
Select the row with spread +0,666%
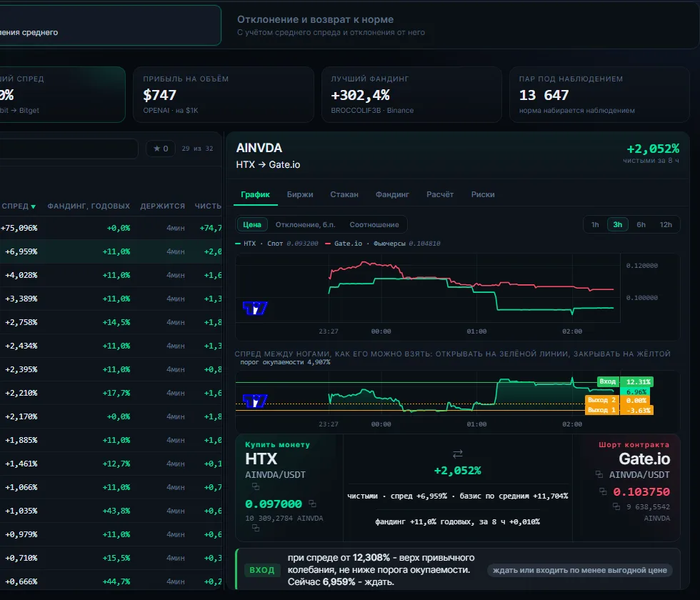(x=111, y=581)
